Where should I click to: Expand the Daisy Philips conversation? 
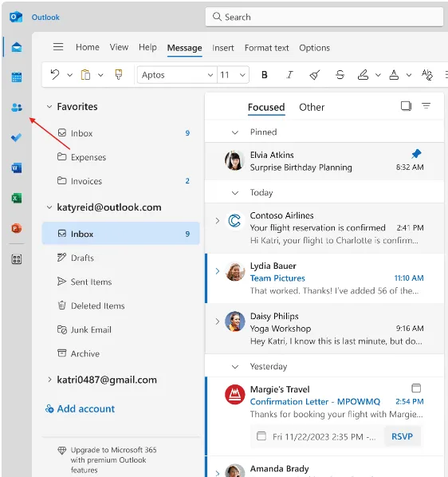click(x=218, y=321)
